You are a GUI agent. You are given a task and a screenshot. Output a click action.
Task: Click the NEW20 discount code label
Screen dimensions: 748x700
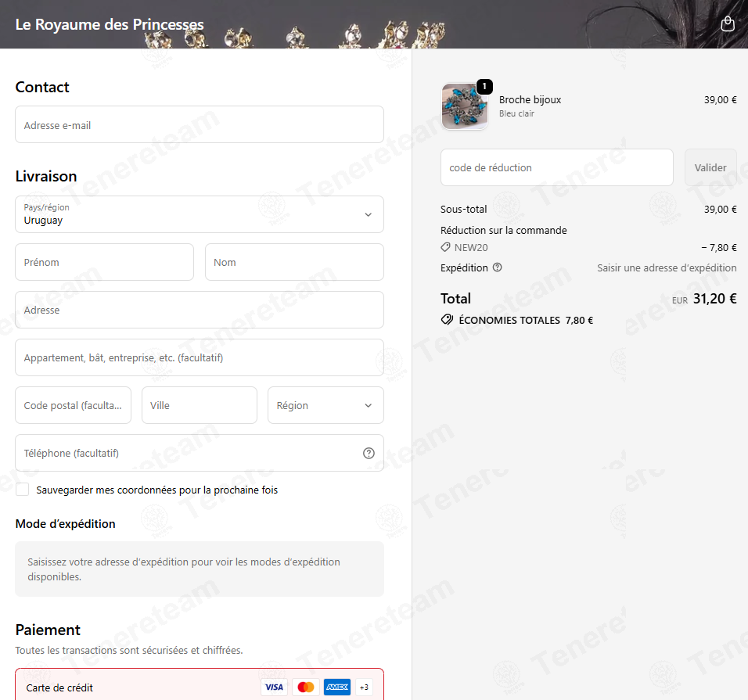point(471,247)
